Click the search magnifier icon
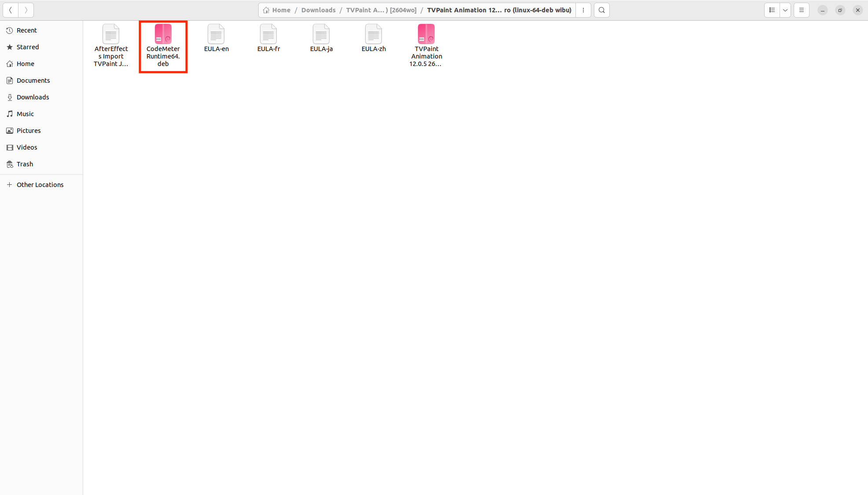Viewport: 868px width, 495px height. [x=601, y=10]
